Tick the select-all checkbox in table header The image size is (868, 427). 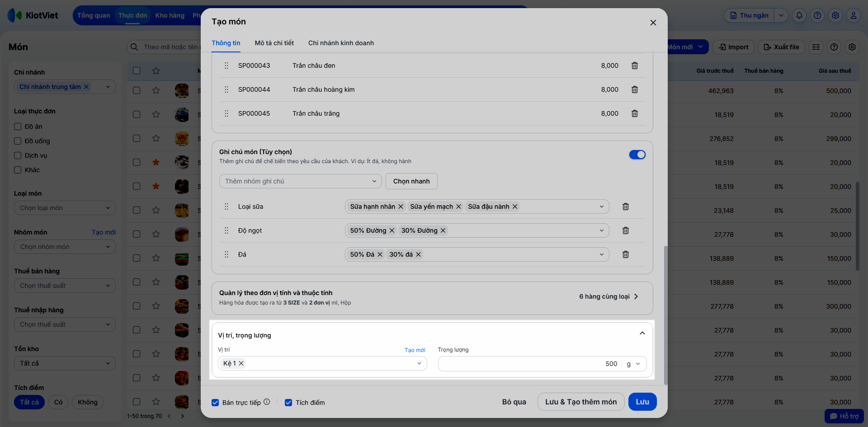tap(137, 70)
